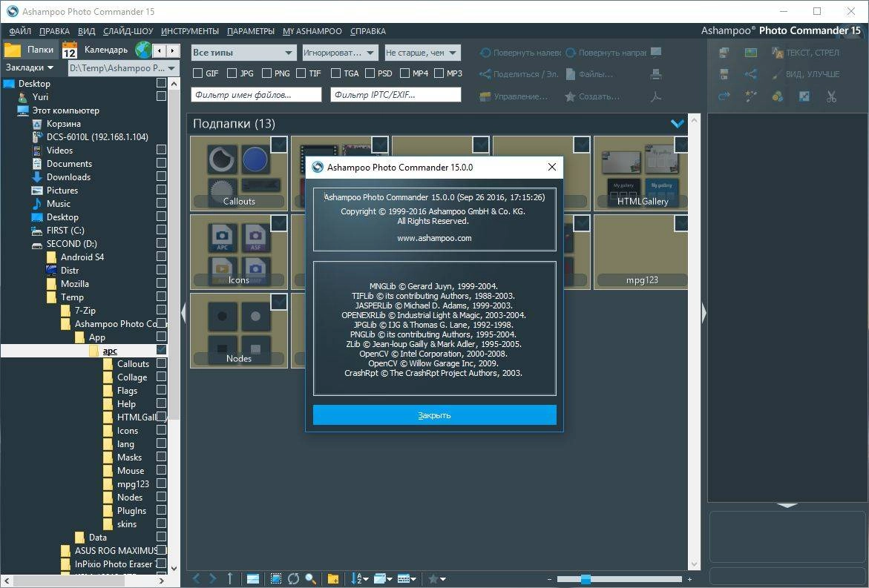Click the share icon in the right panel

751,73
